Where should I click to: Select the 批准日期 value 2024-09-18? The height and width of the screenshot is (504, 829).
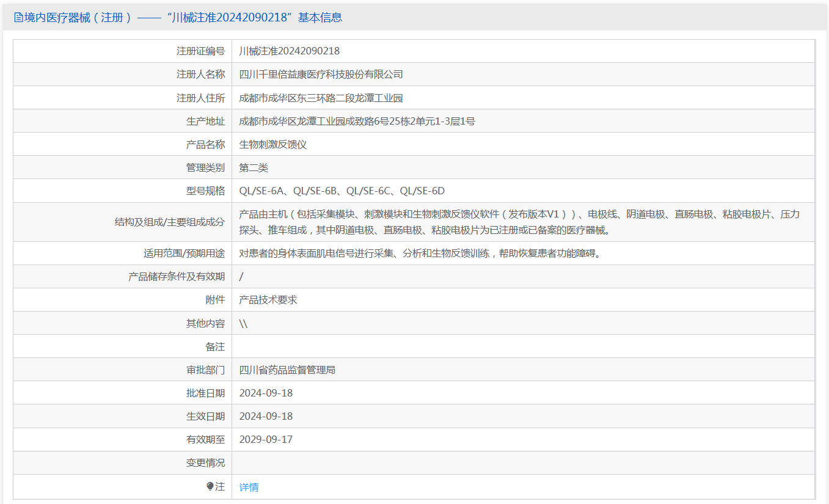point(266,393)
